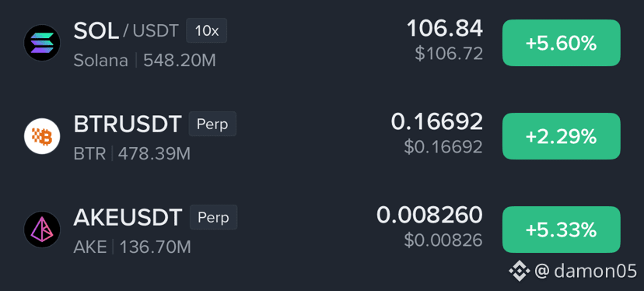Click the Perp badge beside BTRUSDT
644x291 pixels.
coord(212,124)
